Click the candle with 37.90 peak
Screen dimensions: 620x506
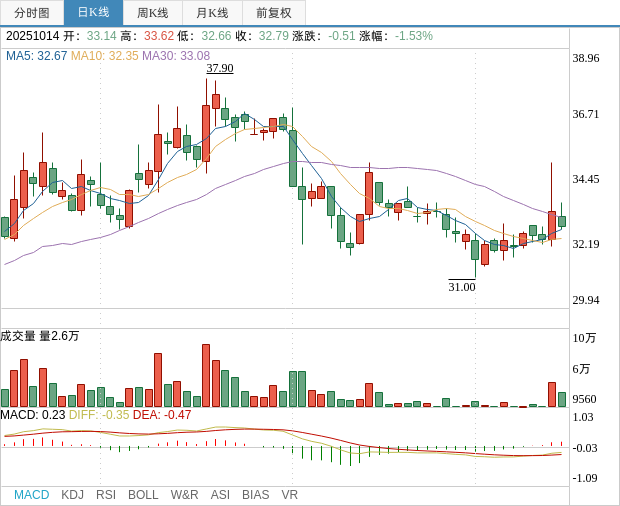coord(206,133)
